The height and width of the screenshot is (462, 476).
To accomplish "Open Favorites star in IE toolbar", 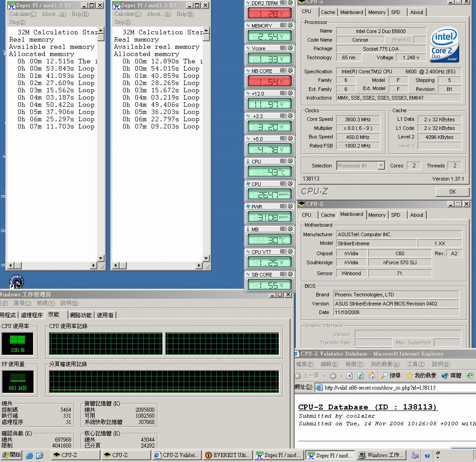I will [421, 376].
